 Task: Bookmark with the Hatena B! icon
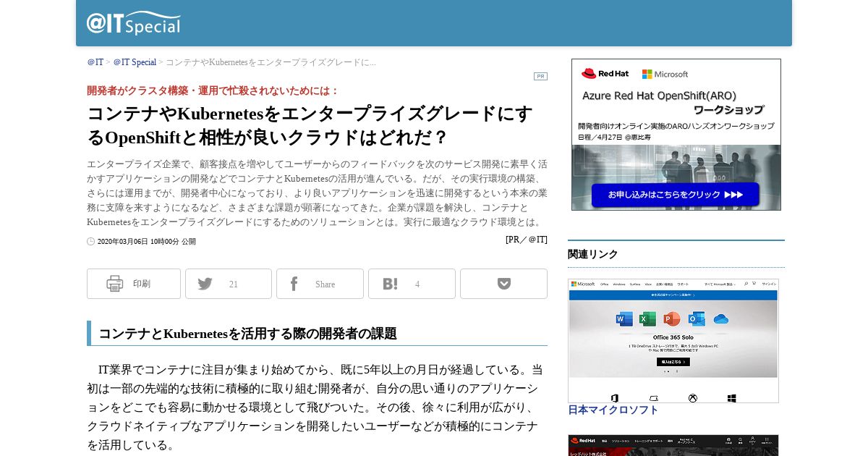pos(390,284)
